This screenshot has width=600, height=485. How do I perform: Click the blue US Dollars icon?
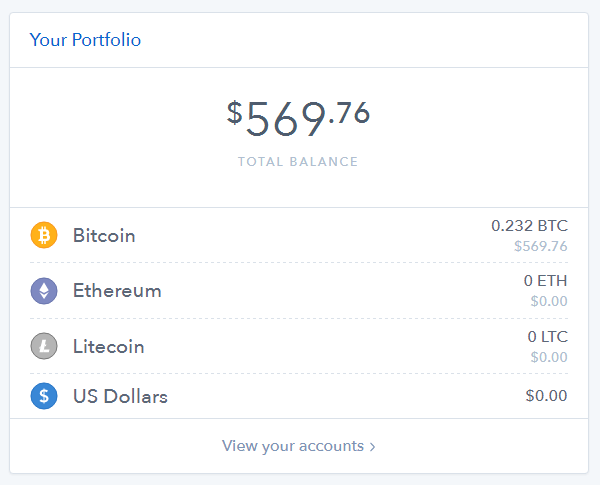44,396
